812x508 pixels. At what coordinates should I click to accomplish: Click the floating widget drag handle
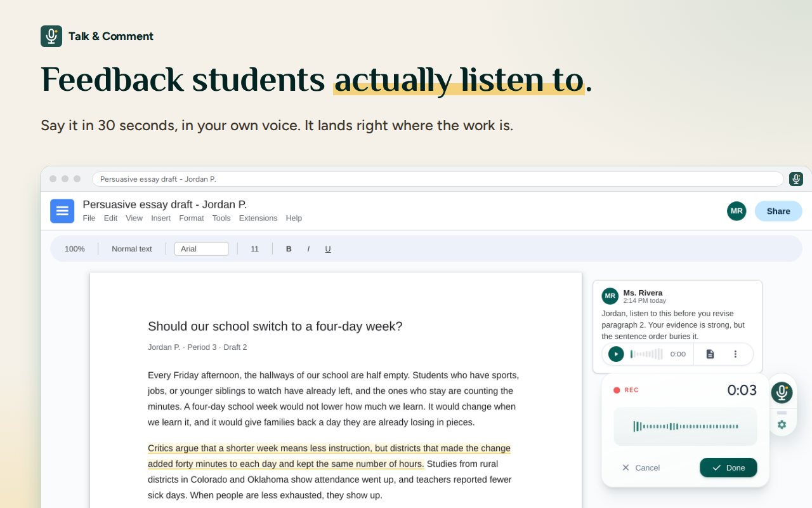782,413
